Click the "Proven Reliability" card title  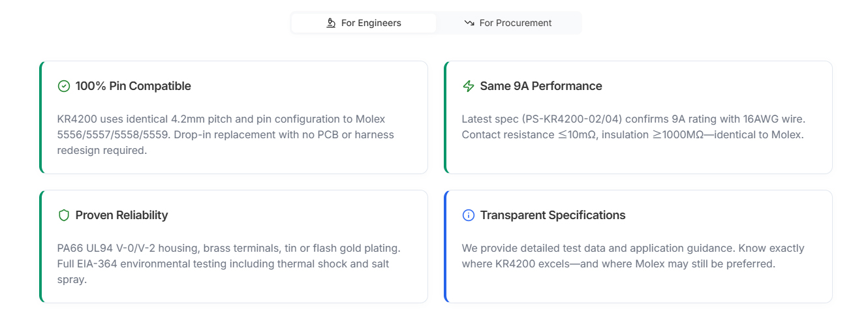[x=121, y=215]
